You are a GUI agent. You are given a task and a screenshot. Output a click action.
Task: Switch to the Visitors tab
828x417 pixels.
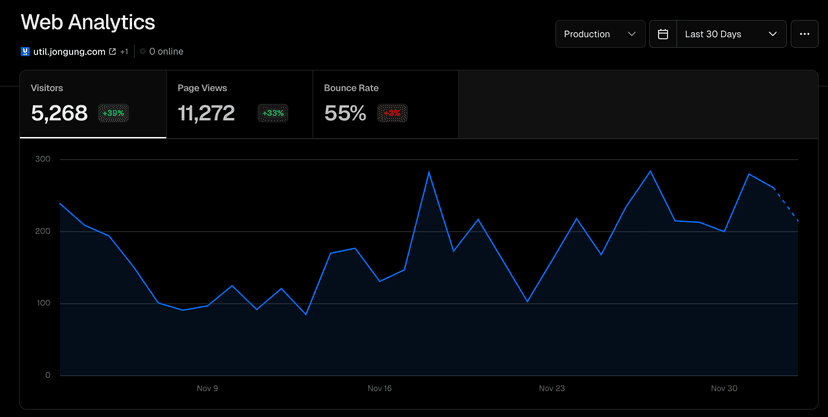pyautogui.click(x=93, y=104)
